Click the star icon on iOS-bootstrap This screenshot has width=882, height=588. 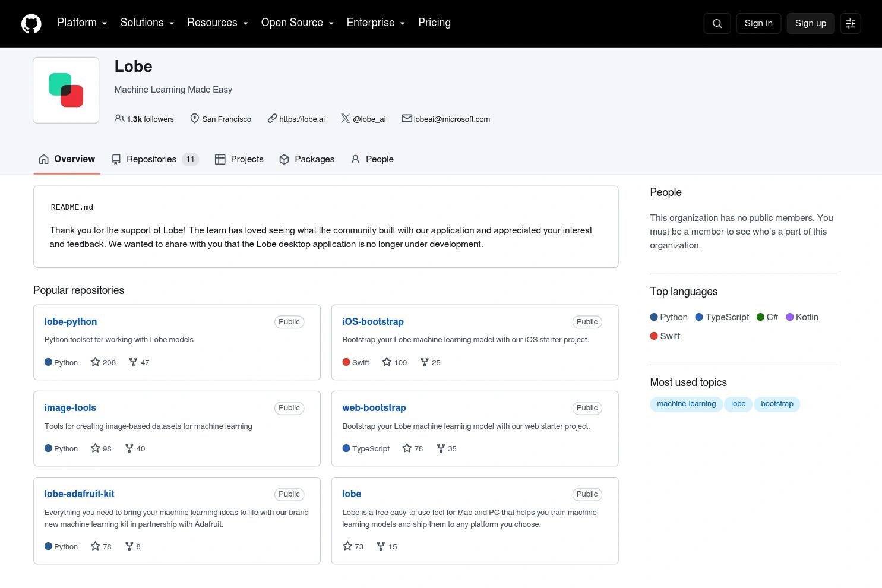point(387,362)
